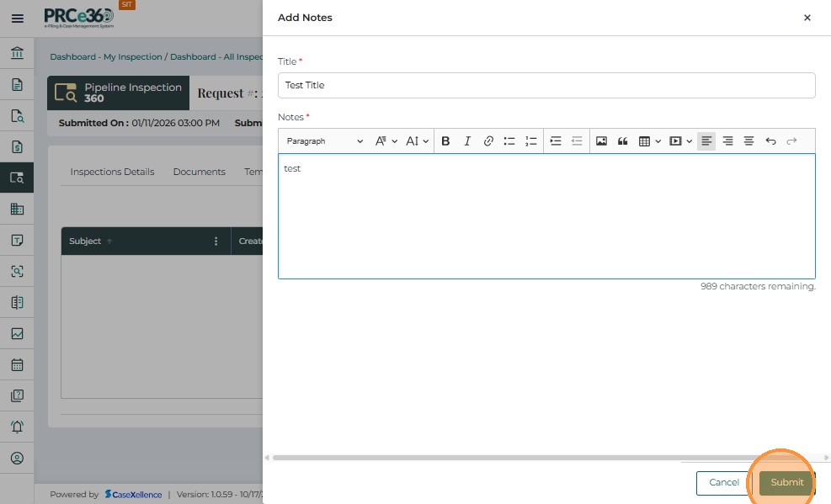This screenshot has height=504, width=831.
Task: Open the dollar document sidebar icon
Action: 17,146
